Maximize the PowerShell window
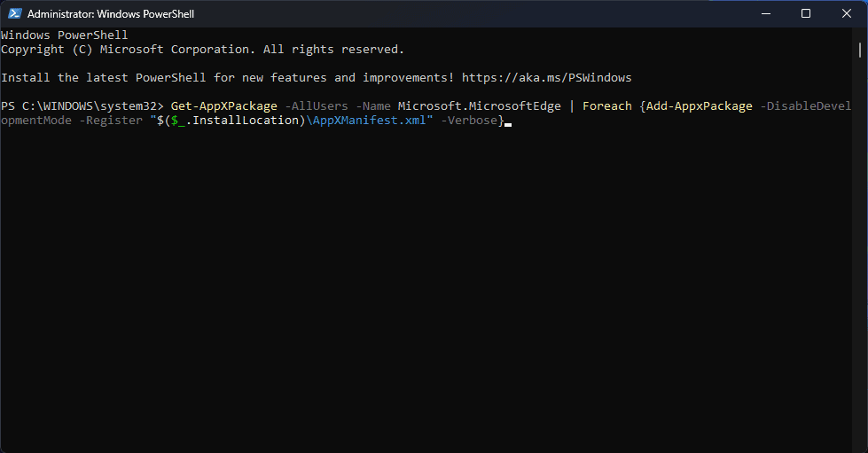This screenshot has width=868, height=453. click(806, 13)
